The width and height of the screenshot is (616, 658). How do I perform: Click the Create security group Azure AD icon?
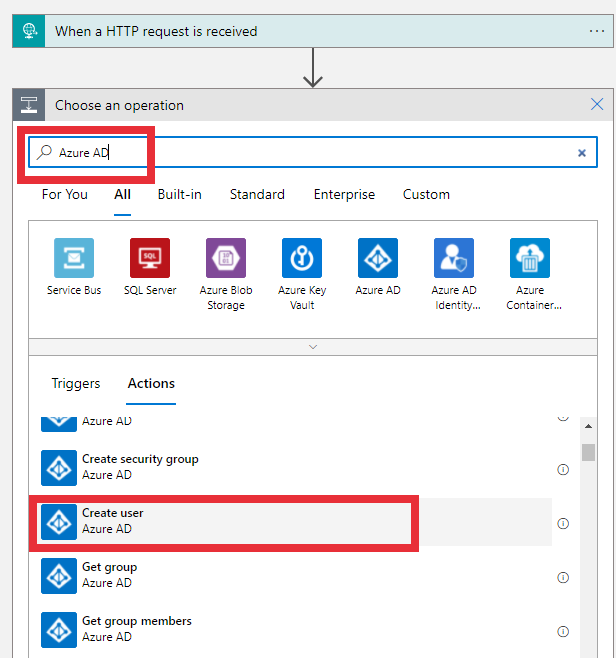(59, 468)
